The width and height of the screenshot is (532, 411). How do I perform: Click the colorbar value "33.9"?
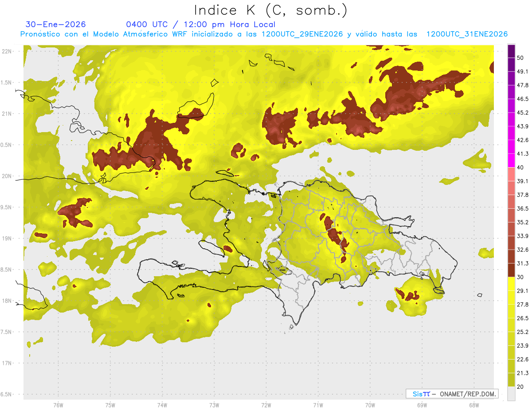523,236
